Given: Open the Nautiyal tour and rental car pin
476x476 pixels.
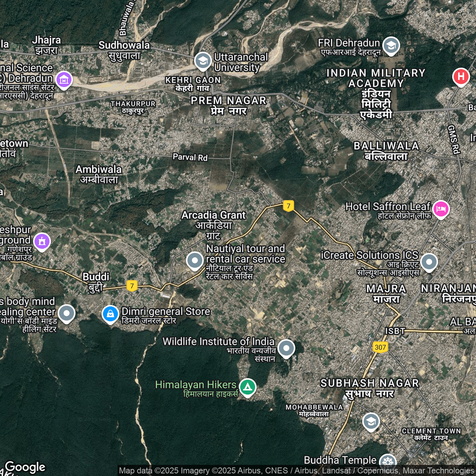Looking at the screenshot, I should (x=195, y=260).
